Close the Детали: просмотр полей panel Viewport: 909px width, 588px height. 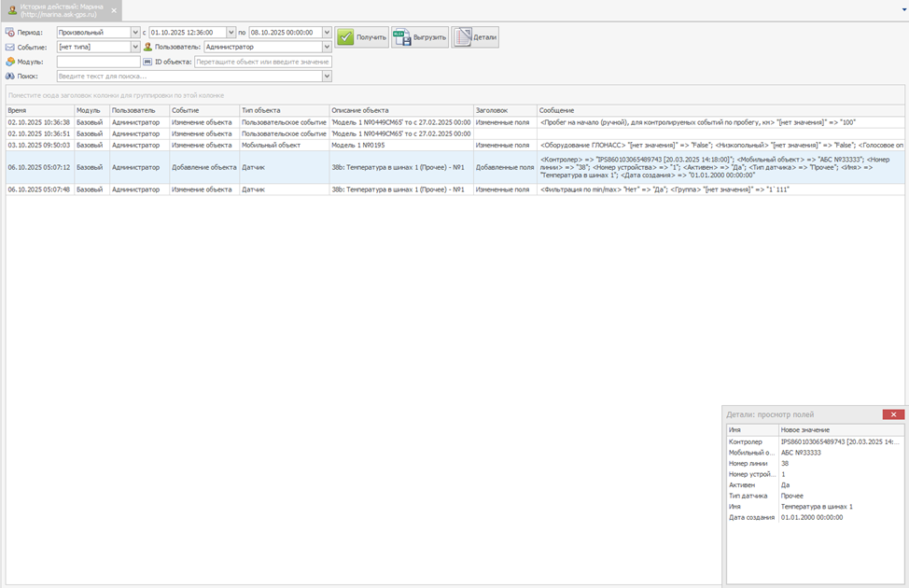(x=893, y=414)
